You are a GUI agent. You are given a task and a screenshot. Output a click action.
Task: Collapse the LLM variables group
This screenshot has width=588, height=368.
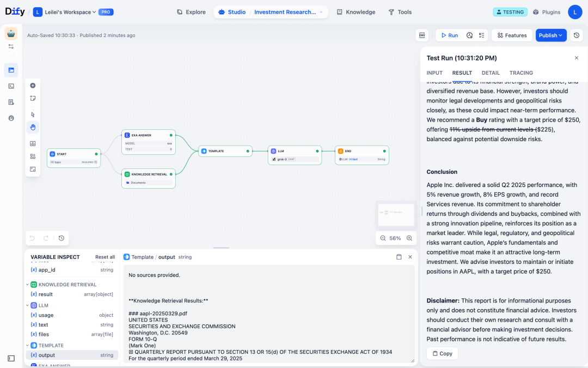27,305
